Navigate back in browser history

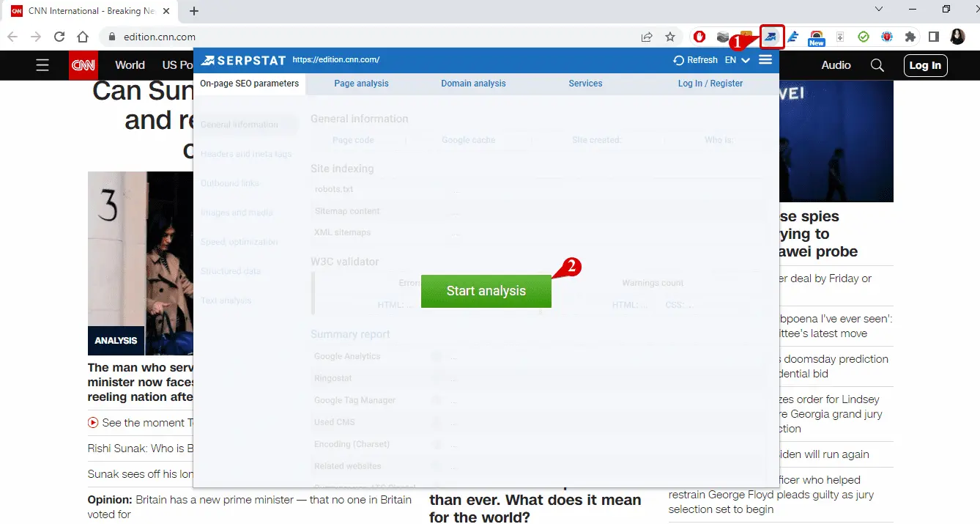[12, 37]
